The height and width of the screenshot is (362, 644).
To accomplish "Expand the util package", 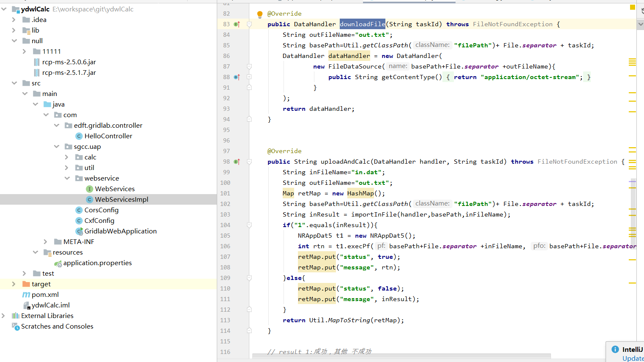I will coord(67,167).
